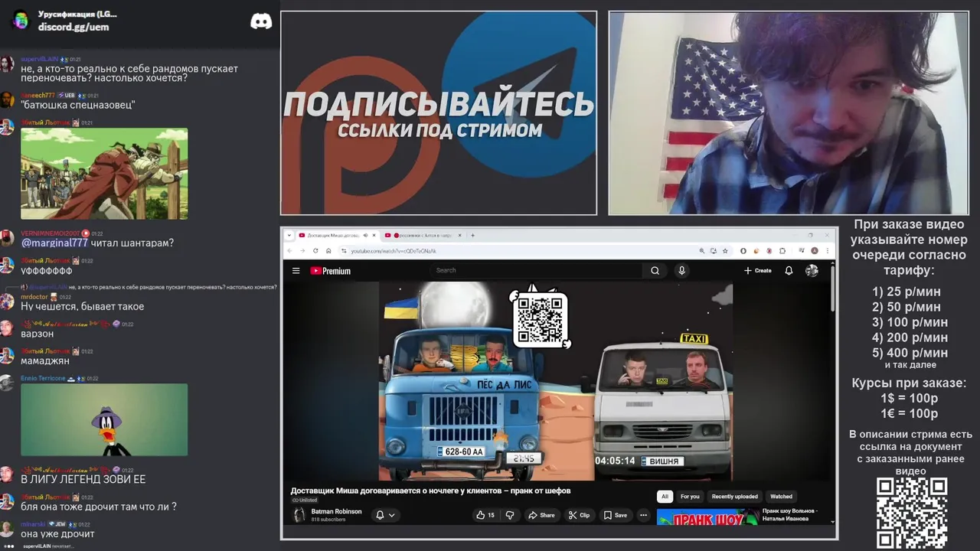Open the new tab with plus button
Screen dimensions: 980x551
(x=472, y=235)
